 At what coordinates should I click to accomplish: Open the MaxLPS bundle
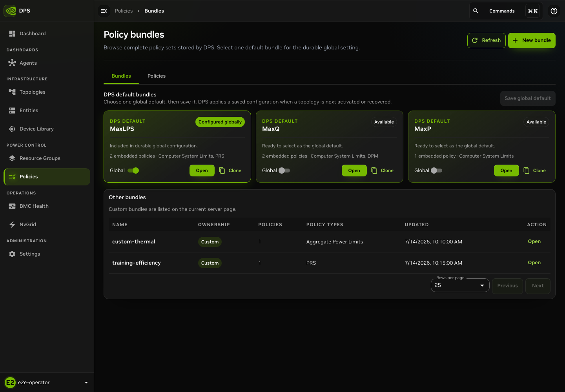click(202, 171)
